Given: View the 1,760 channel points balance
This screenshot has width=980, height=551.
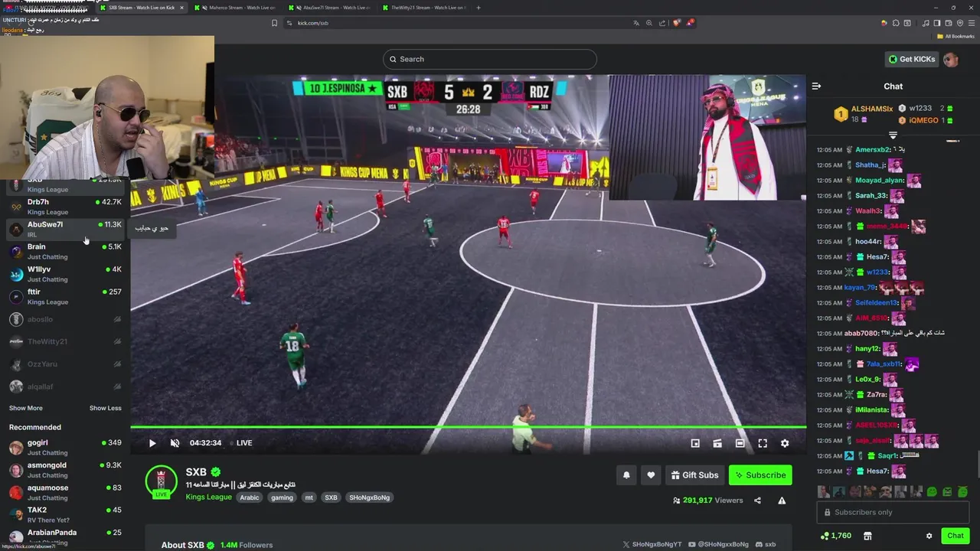Looking at the screenshot, I should (835, 536).
